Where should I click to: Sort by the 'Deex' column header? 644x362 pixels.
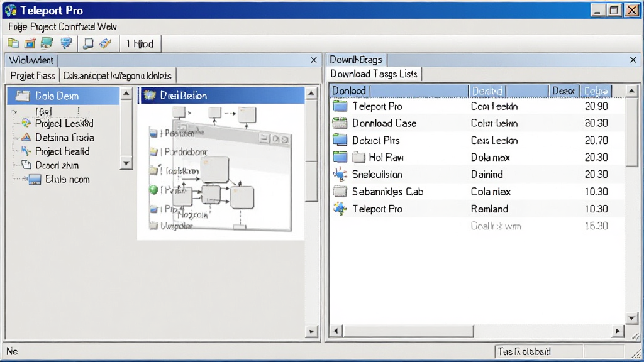tap(564, 90)
